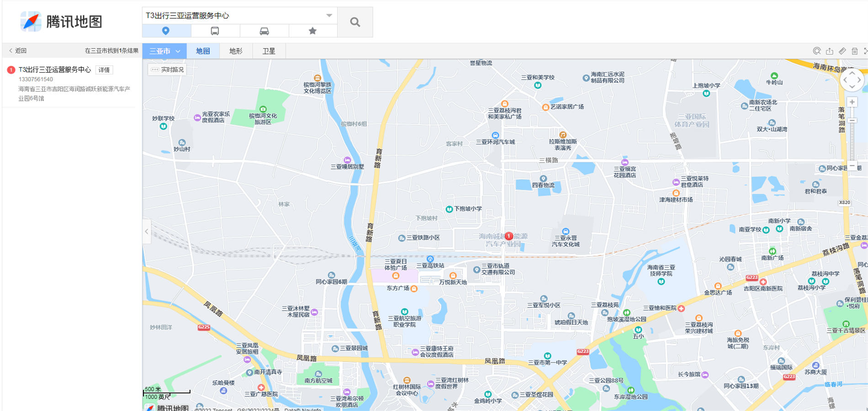868x411 pixels.
Task: Click 万悦新天地 shopping marker
Action: click(x=453, y=275)
